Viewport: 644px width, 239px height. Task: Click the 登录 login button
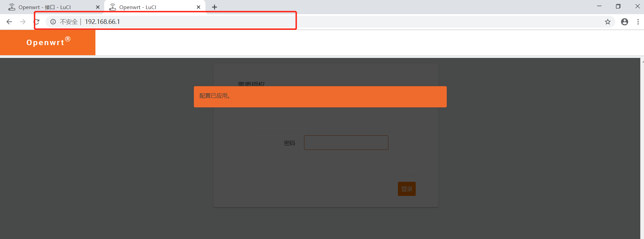click(407, 189)
